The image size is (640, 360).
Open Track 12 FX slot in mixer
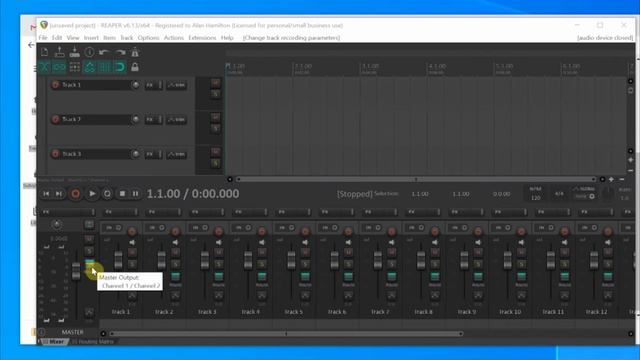click(596, 212)
